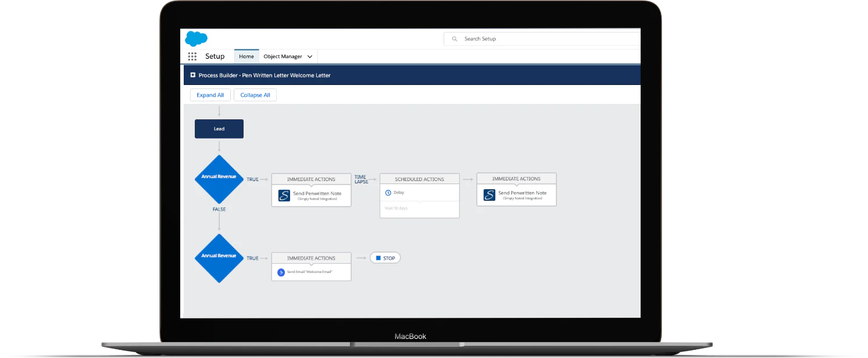Viewport: 868px width, 358px height.
Task: Open the App Launcher dots grid
Action: click(x=192, y=56)
